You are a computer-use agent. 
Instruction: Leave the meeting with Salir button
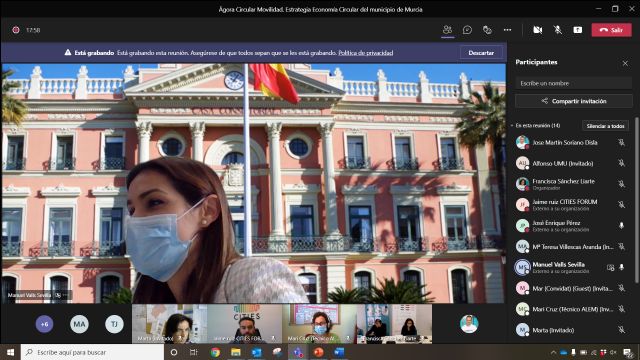tap(611, 30)
